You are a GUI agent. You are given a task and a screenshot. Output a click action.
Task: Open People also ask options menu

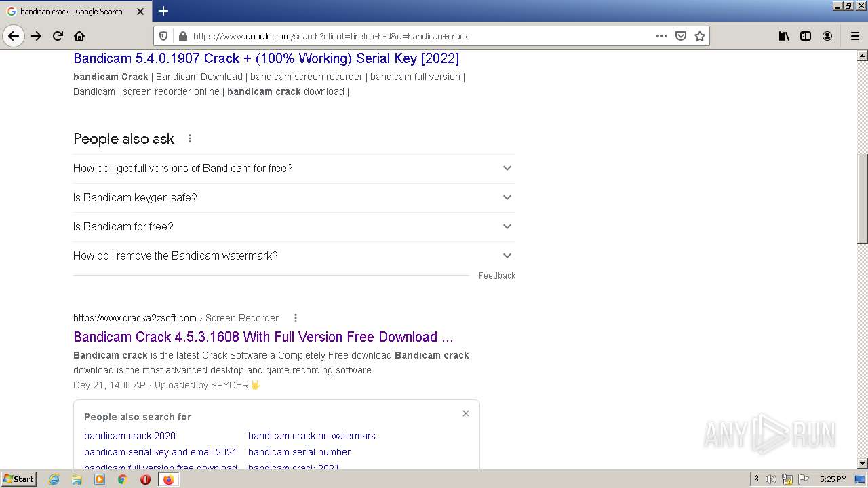tap(190, 138)
